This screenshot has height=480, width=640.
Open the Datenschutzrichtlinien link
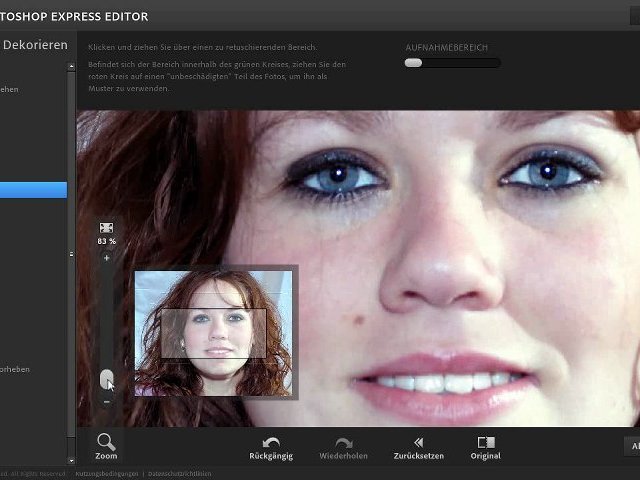coord(179,473)
